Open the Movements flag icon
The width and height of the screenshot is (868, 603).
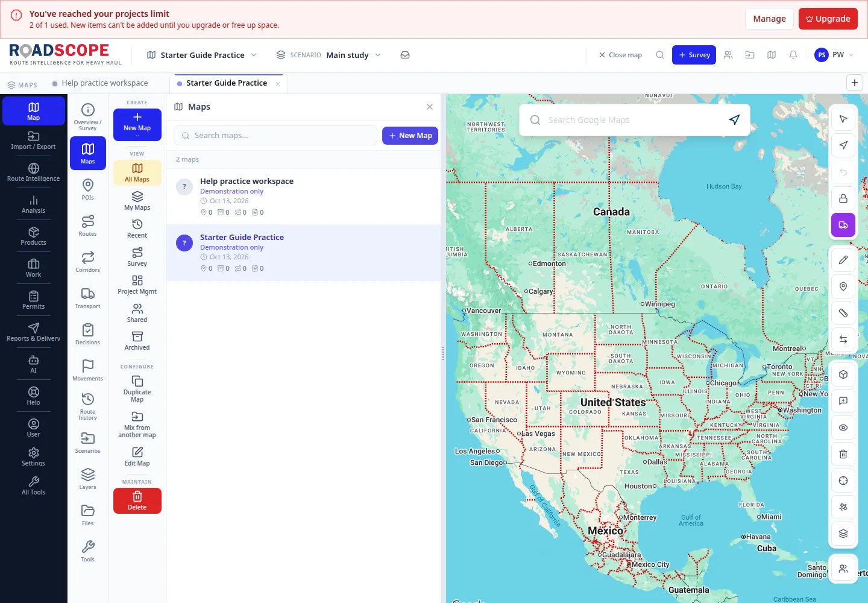(x=88, y=370)
